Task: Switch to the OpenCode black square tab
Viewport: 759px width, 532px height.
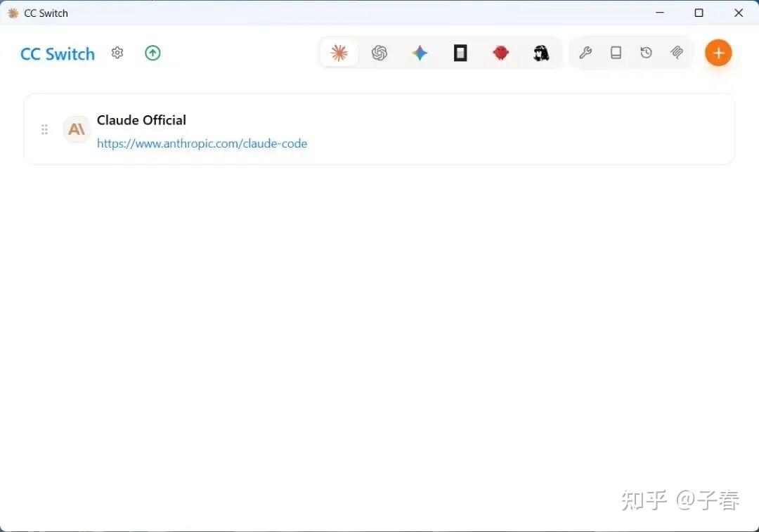Action: point(460,53)
